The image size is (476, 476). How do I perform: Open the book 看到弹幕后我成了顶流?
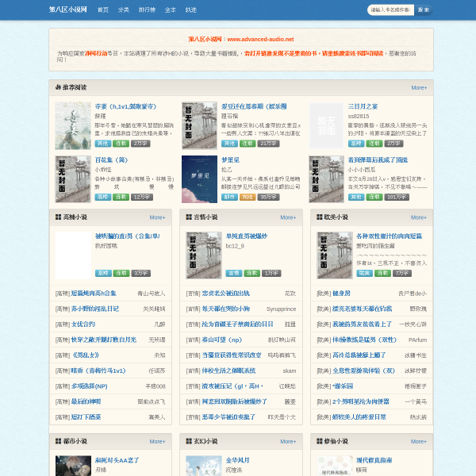tap(378, 160)
